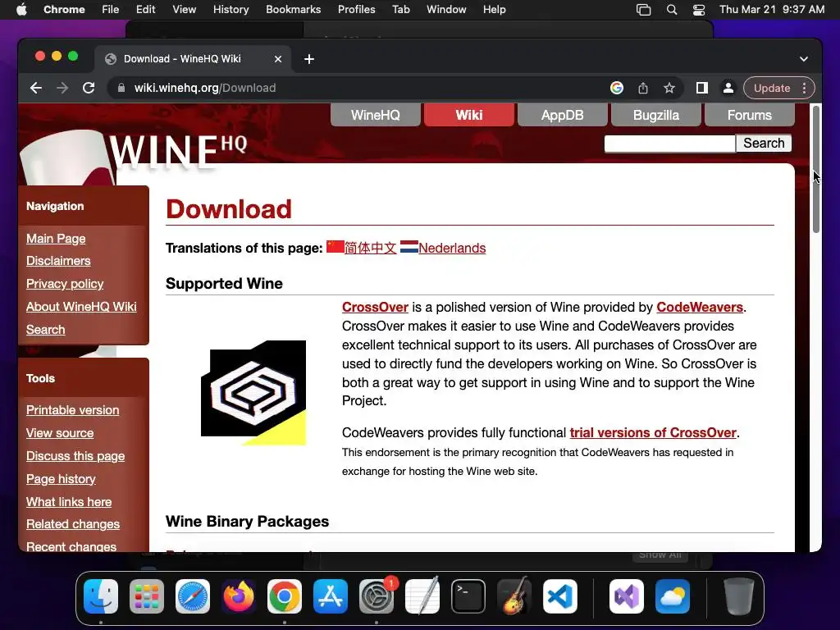Open Launchpad from the Dock
The width and height of the screenshot is (840, 630).
(147, 596)
